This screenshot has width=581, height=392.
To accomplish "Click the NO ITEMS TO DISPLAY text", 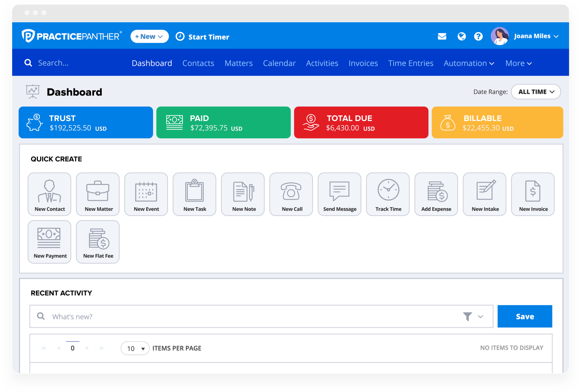I will (x=511, y=348).
